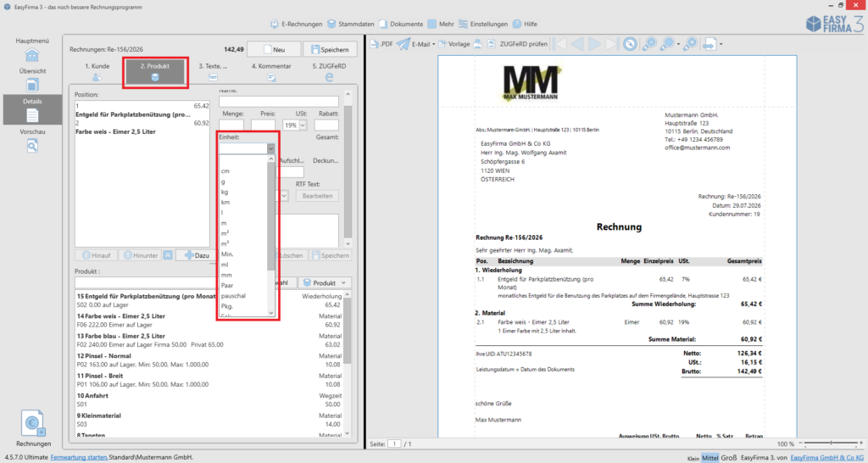Image resolution: width=868 pixels, height=463 pixels.
Task: Go to last page of preview
Action: pyautogui.click(x=612, y=44)
